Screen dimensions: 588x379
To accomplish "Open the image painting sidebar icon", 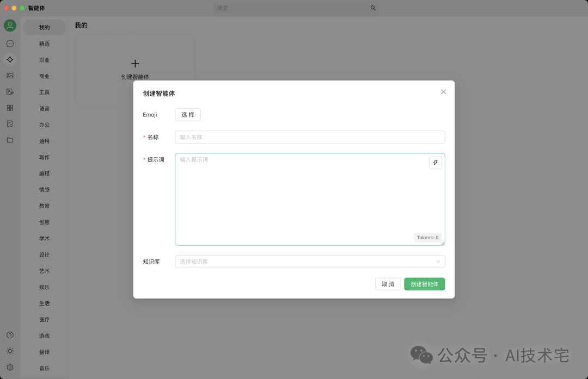I will tap(10, 76).
